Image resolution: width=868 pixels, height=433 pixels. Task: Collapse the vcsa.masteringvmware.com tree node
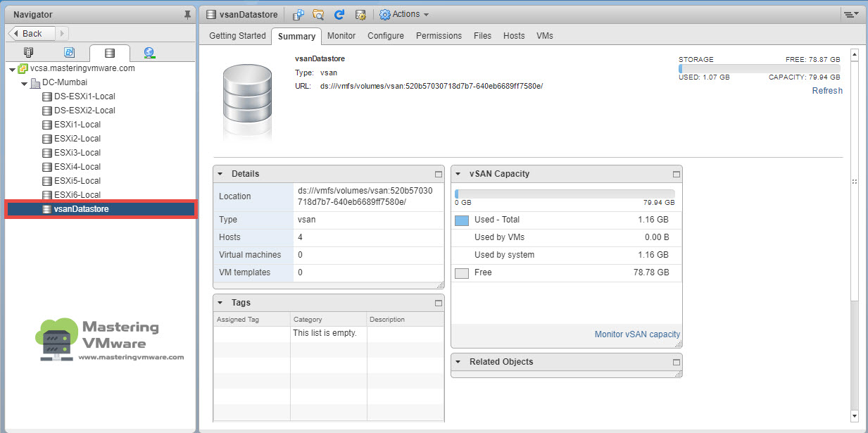(13, 69)
